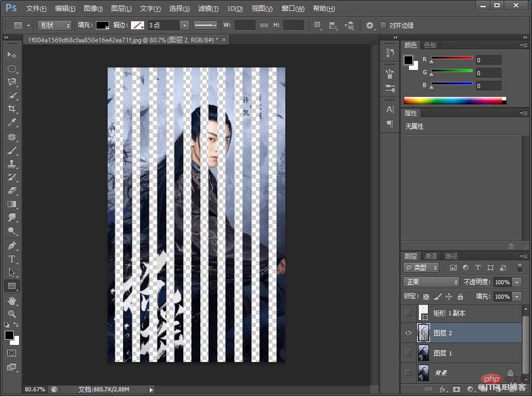Viewport: 532px width, 396px height.
Task: Expand the 不透明度 opacity slider arrow
Action: click(516, 282)
